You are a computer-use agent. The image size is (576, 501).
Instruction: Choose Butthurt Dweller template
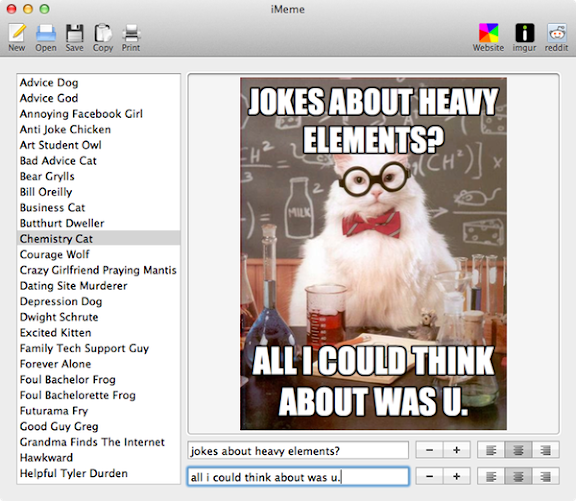click(x=98, y=223)
